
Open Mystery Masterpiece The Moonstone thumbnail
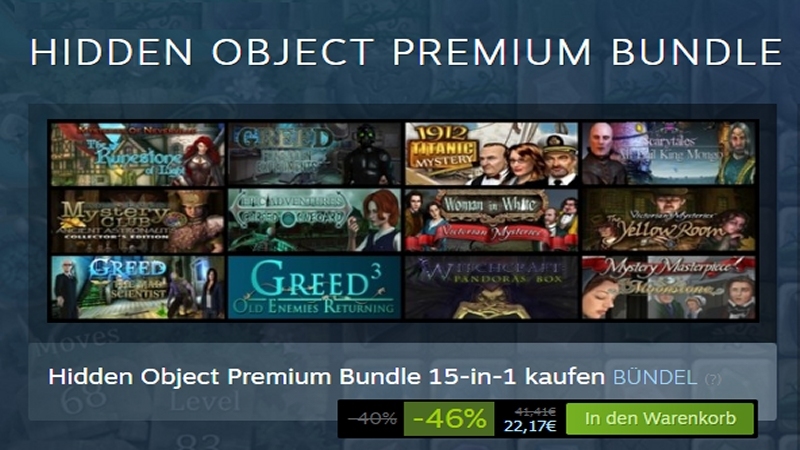pos(669,287)
